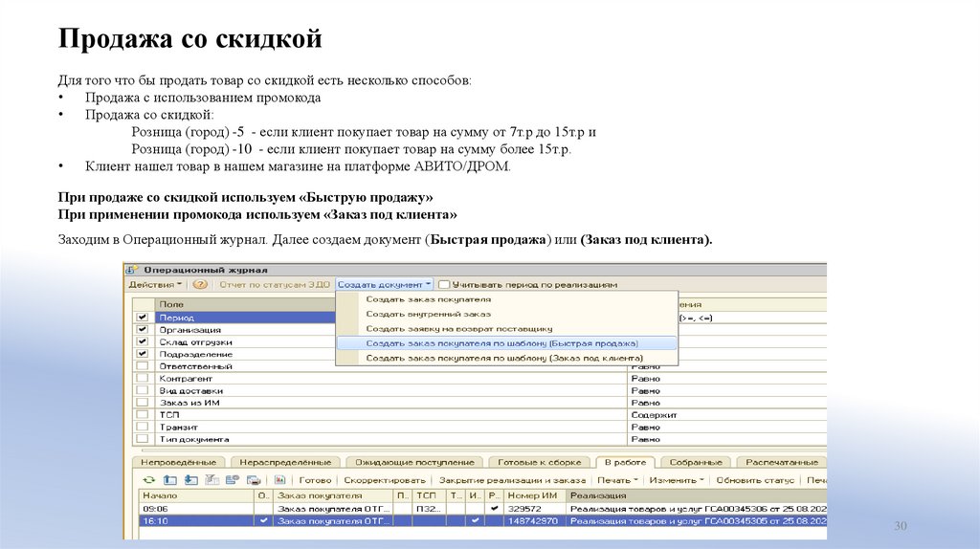Switch to the Готовые к сборке tab

(x=540, y=463)
